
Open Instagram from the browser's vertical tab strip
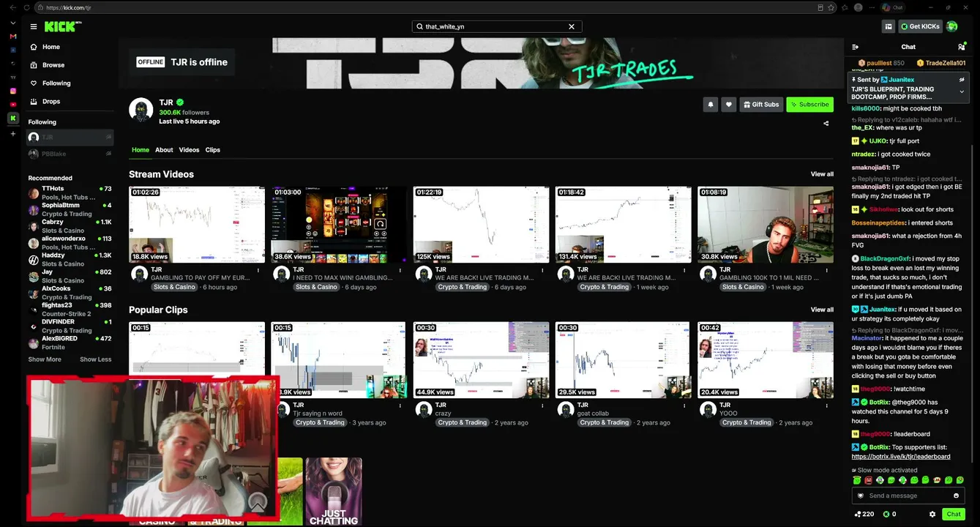click(x=13, y=91)
